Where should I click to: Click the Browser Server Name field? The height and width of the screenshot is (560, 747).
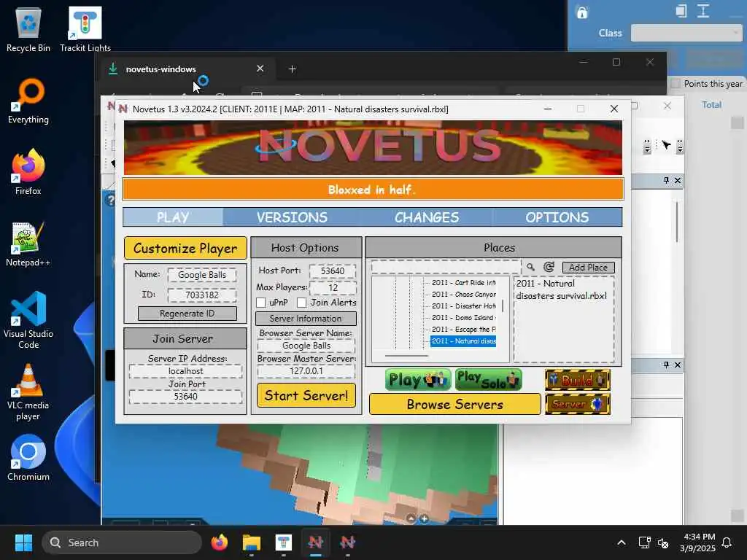(306, 346)
